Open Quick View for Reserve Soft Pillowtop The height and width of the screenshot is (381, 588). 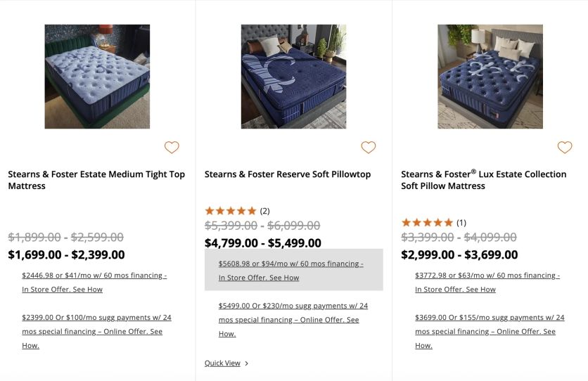[x=222, y=363]
